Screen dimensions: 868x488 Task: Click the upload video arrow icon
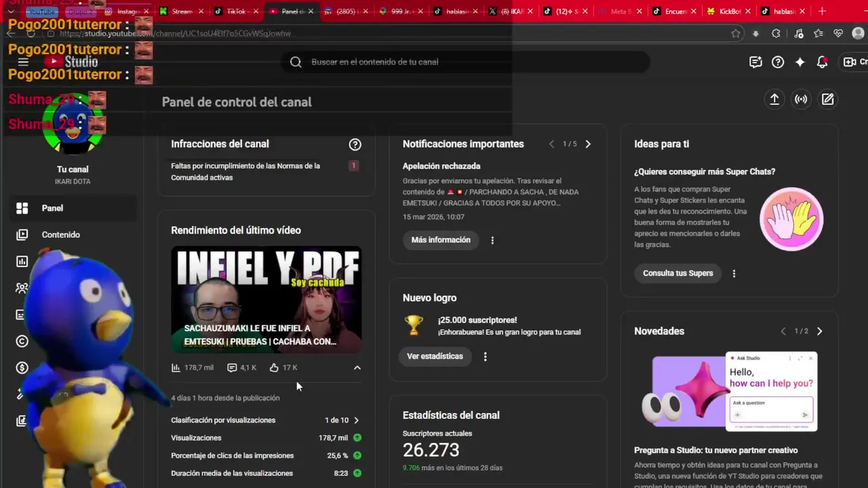[x=774, y=99]
